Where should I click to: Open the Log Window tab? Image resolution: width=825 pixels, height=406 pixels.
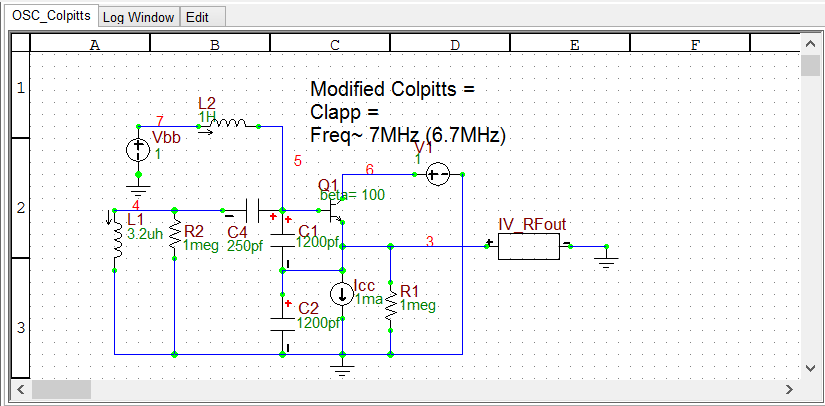pos(138,17)
